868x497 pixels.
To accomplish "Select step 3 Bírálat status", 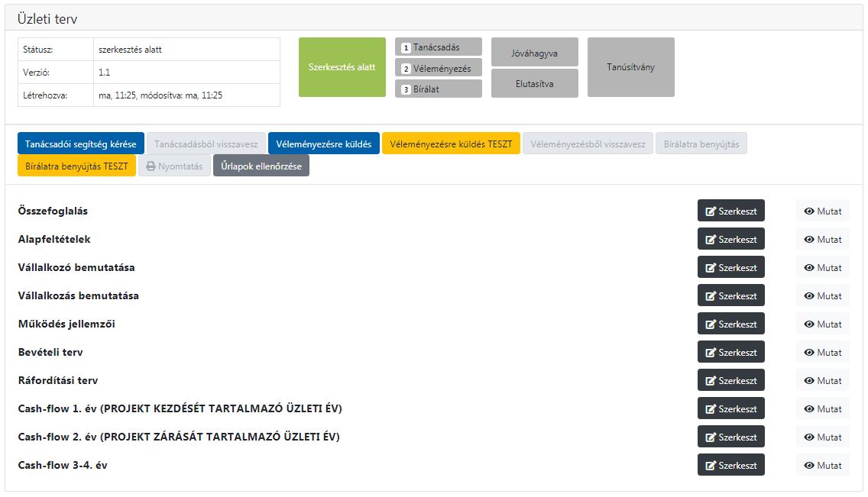I will pos(438,89).
